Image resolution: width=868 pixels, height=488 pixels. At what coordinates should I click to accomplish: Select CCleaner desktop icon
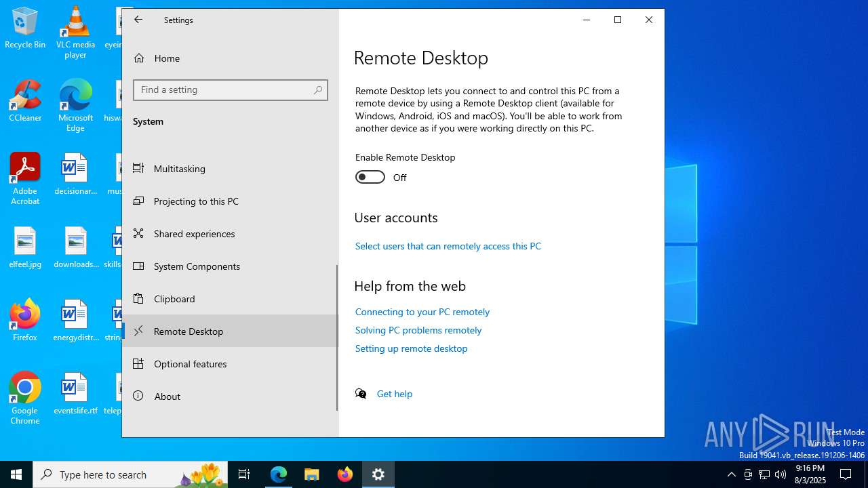25,101
